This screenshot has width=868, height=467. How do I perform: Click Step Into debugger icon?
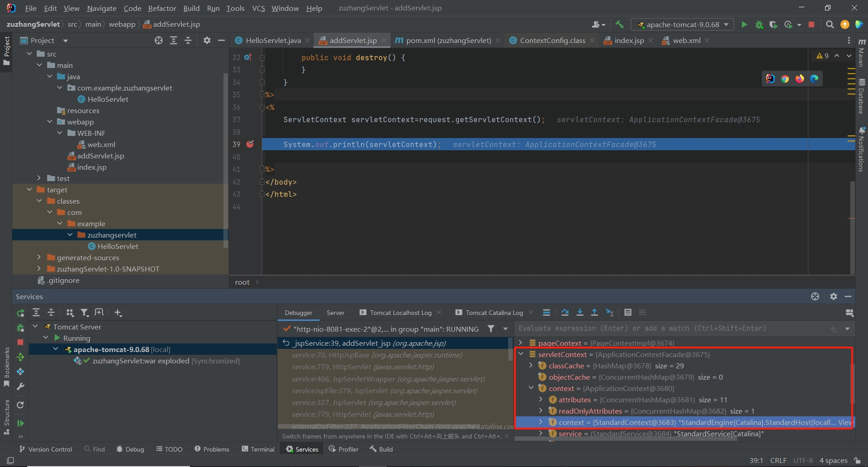point(580,312)
